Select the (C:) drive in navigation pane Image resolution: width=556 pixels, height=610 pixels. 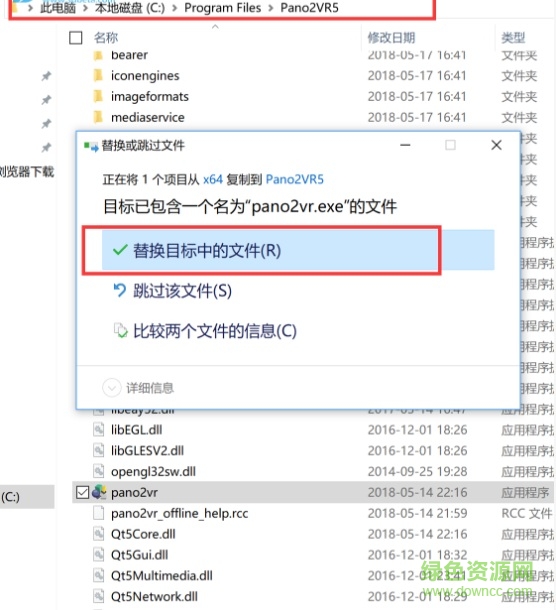tap(27, 497)
